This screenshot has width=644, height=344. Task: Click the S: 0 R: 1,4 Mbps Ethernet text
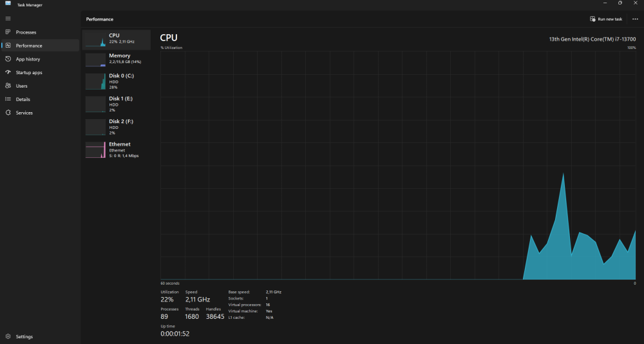(124, 156)
